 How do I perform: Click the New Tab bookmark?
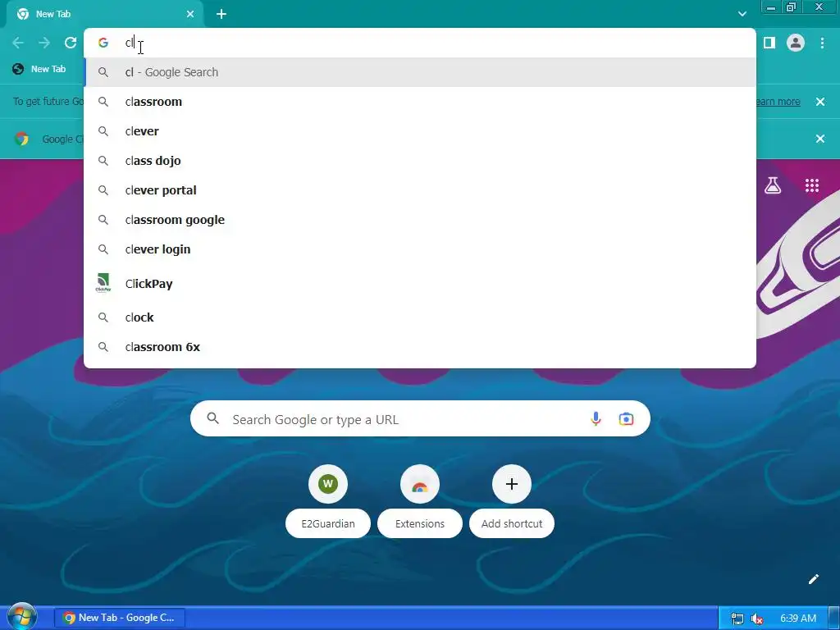coord(39,69)
